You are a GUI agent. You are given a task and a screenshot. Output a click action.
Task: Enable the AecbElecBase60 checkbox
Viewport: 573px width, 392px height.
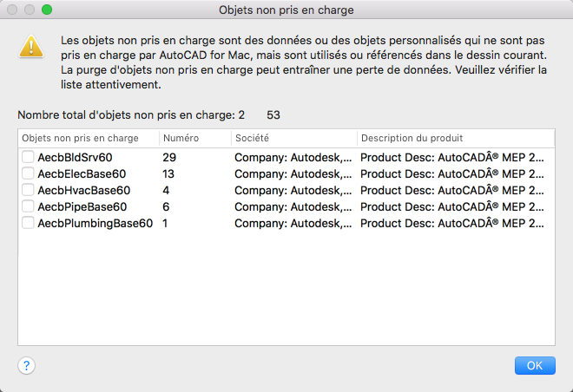pyautogui.click(x=29, y=173)
